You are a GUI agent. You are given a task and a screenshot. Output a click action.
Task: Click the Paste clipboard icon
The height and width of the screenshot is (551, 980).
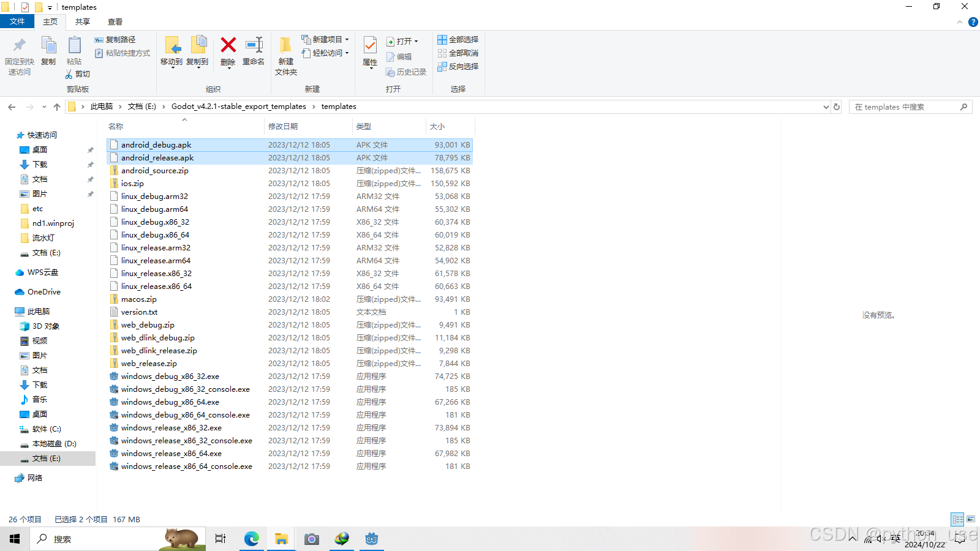point(74,45)
